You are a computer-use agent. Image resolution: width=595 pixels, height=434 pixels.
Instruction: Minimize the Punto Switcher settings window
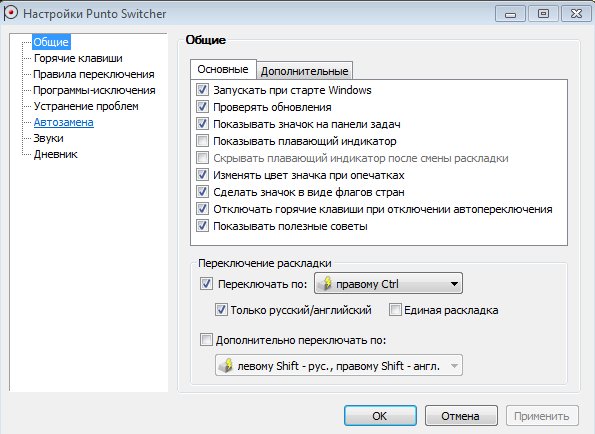point(510,14)
